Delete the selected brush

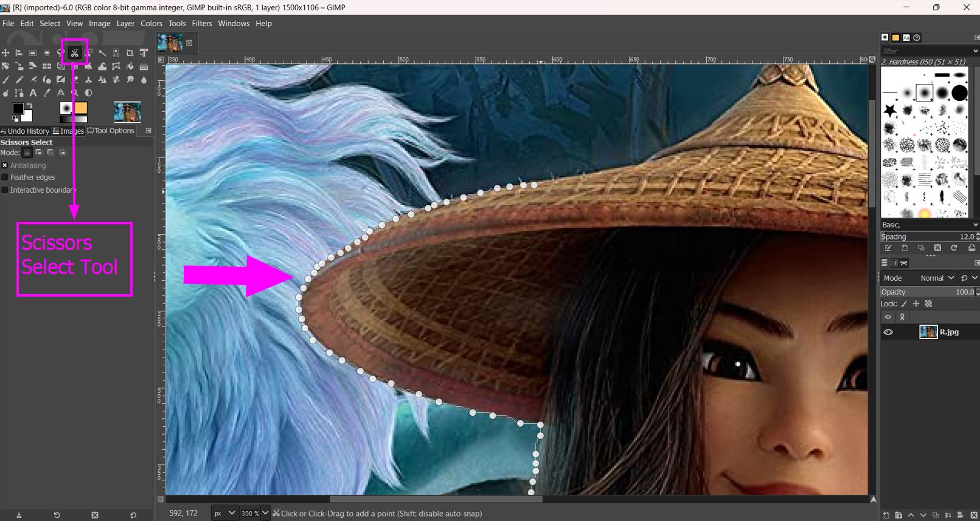(937, 248)
